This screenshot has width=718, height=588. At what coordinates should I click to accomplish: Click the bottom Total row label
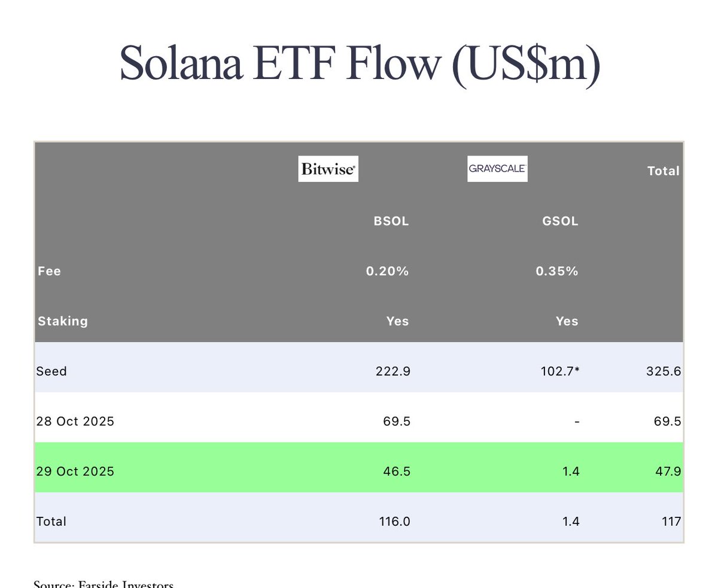(x=51, y=522)
